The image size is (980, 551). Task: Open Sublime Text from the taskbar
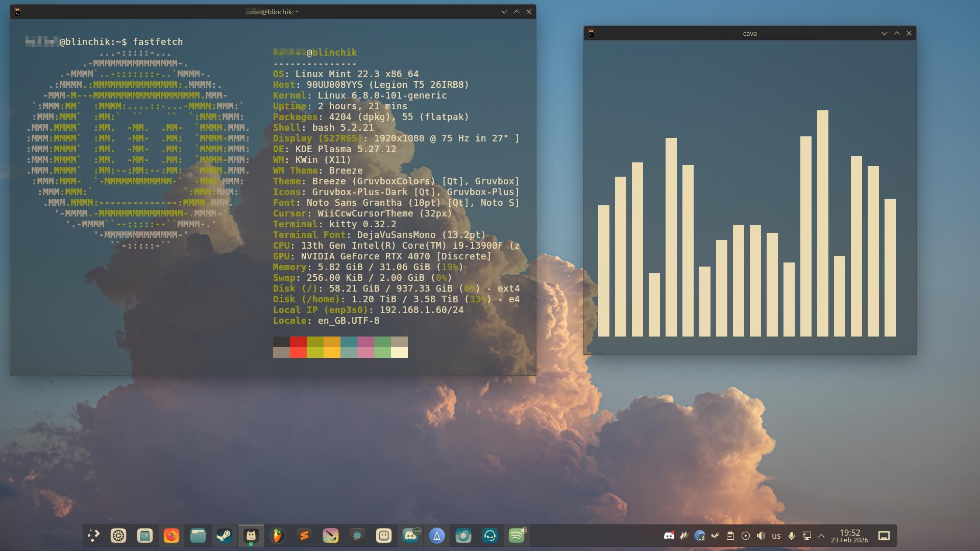[304, 536]
